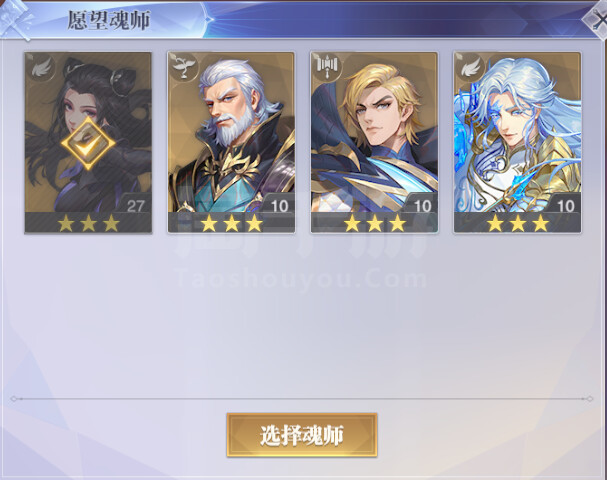The height and width of the screenshot is (480, 607).
Task: Click the wing class icon on blue-haired card
Action: (x=469, y=68)
